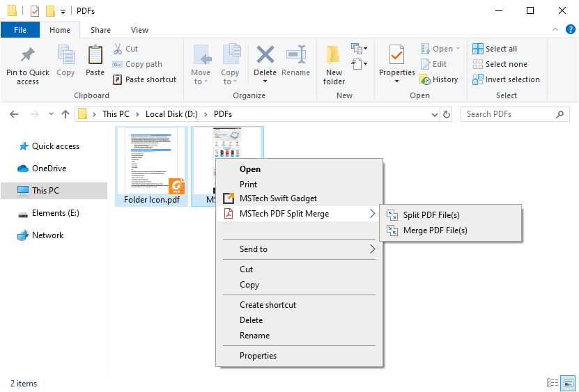Go up one level with Up arrow
Image resolution: width=579 pixels, height=392 pixels.
tap(65, 114)
